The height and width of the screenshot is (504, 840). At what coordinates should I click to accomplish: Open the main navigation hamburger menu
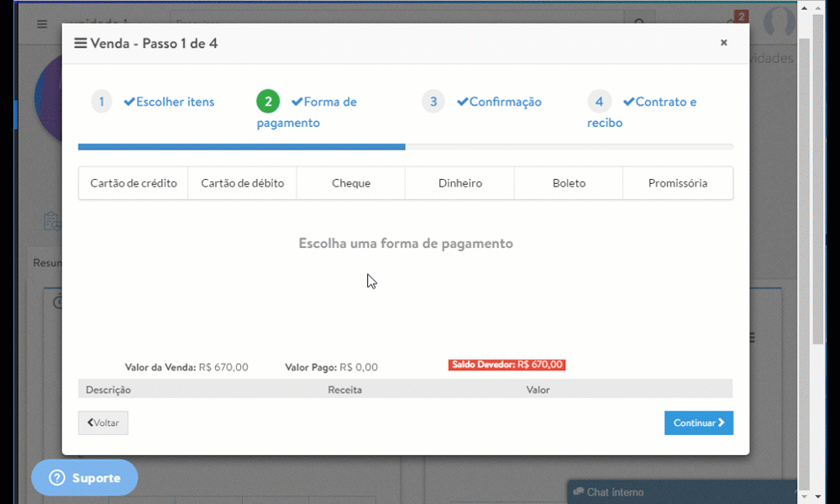click(x=41, y=24)
